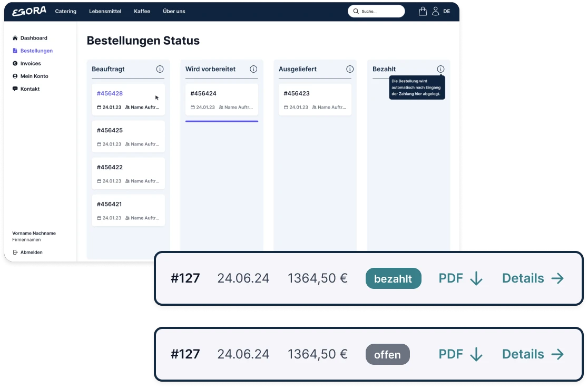
Task: Click the Egora logo in header
Action: (29, 11)
